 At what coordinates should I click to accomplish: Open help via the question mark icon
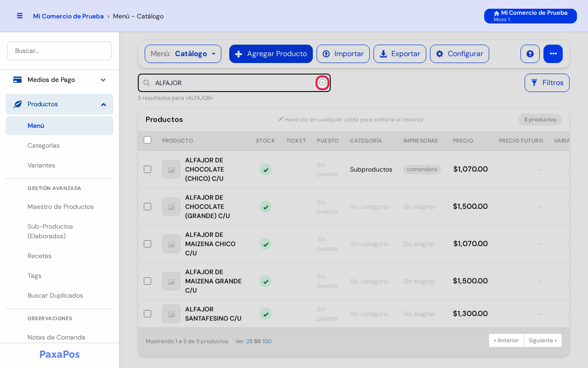[530, 54]
